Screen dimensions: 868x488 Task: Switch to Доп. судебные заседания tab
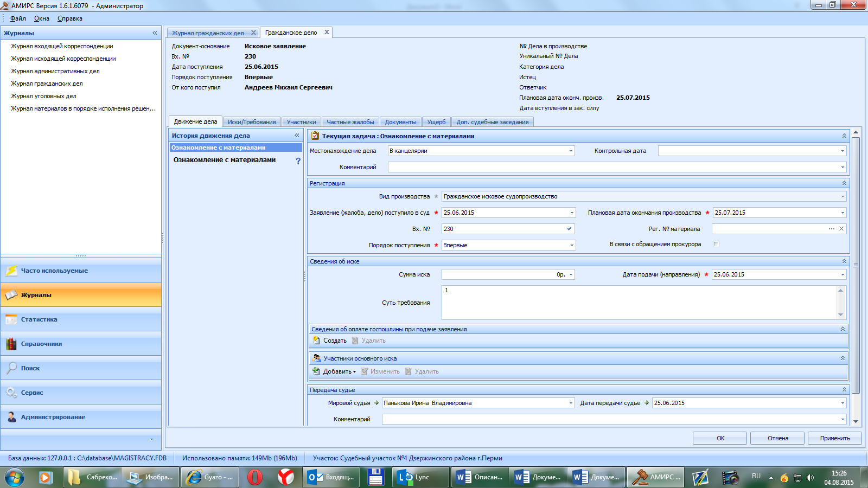coord(493,122)
